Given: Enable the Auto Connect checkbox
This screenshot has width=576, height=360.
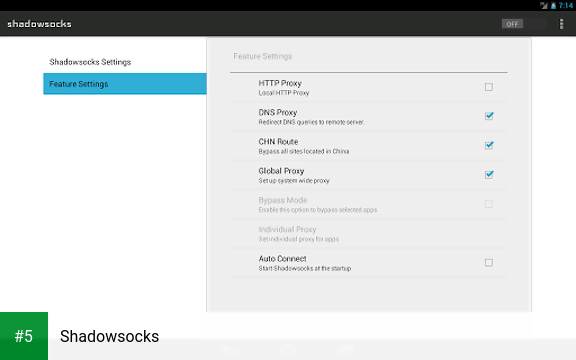Looking at the screenshot, I should click(489, 263).
